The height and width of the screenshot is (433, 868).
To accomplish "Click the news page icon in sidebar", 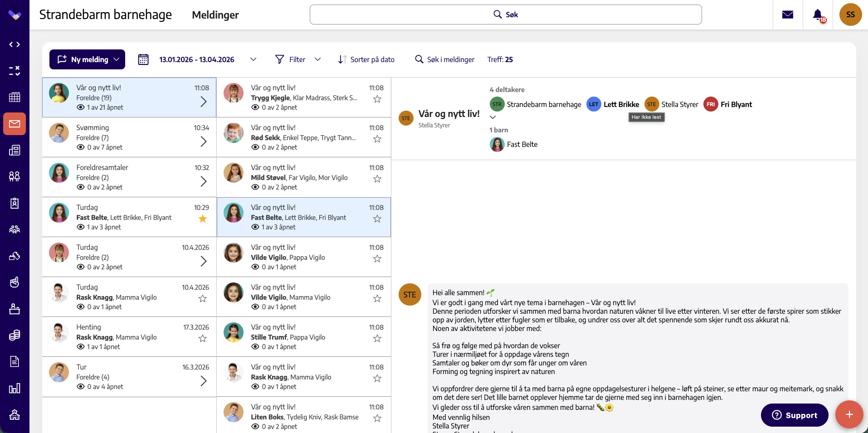I will coord(15,150).
